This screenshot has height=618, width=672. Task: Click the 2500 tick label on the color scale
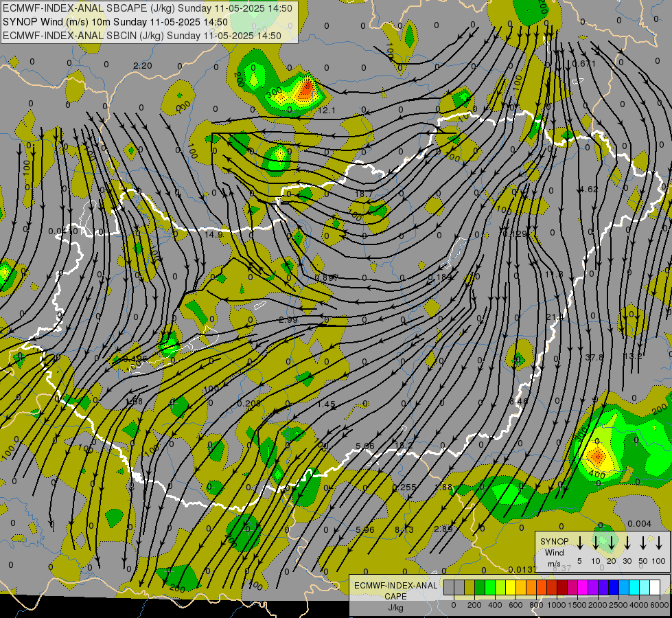point(618,605)
